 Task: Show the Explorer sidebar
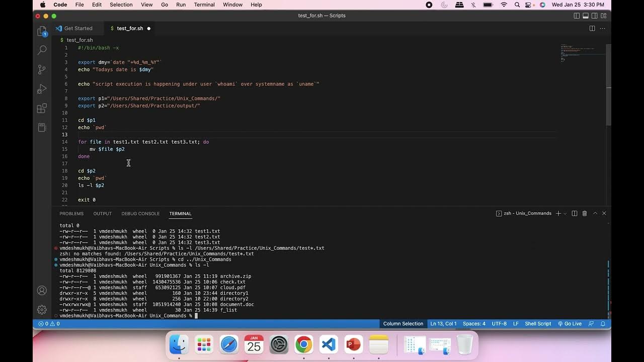42,31
